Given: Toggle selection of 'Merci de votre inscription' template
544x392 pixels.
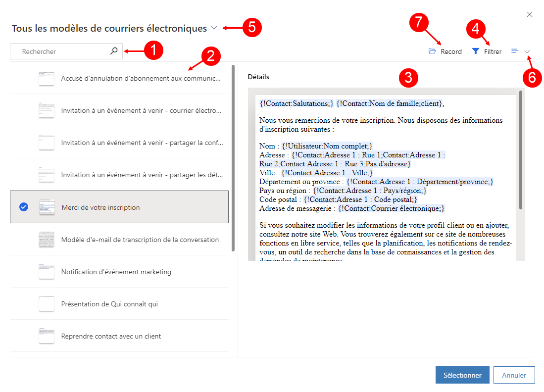Looking at the screenshot, I should pos(23,207).
